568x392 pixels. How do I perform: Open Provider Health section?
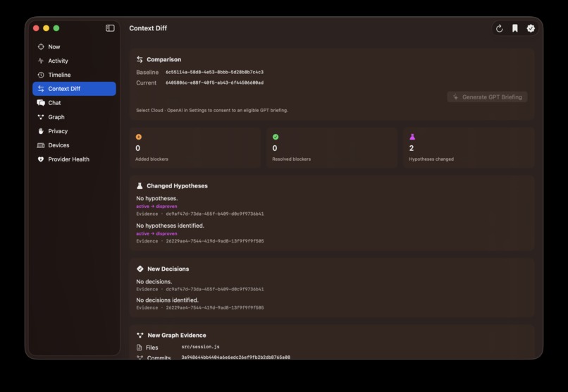point(74,159)
